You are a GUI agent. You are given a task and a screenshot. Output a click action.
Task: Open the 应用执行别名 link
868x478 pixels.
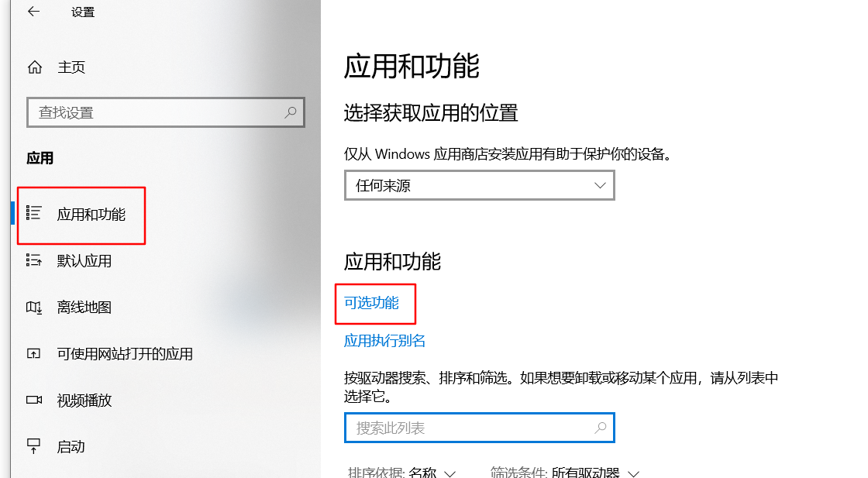384,340
